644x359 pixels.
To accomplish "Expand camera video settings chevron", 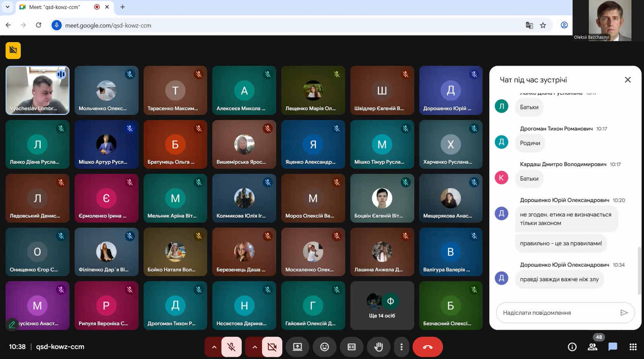I will pyautogui.click(x=255, y=347).
